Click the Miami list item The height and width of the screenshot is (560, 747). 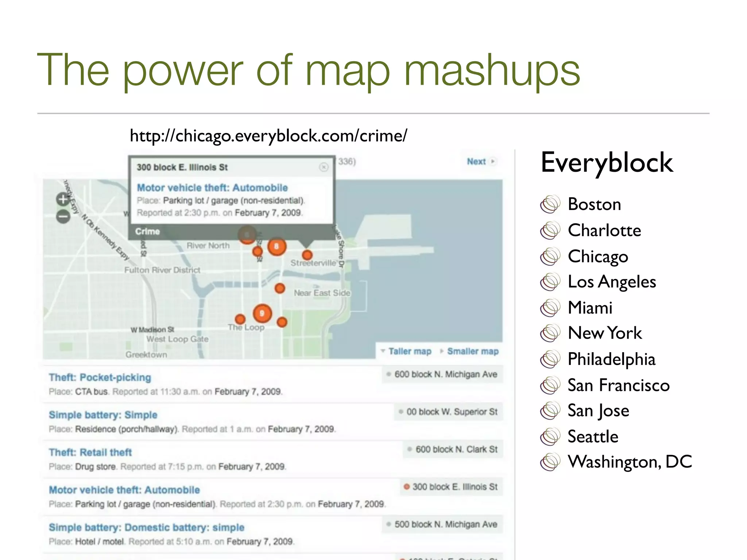590,308
